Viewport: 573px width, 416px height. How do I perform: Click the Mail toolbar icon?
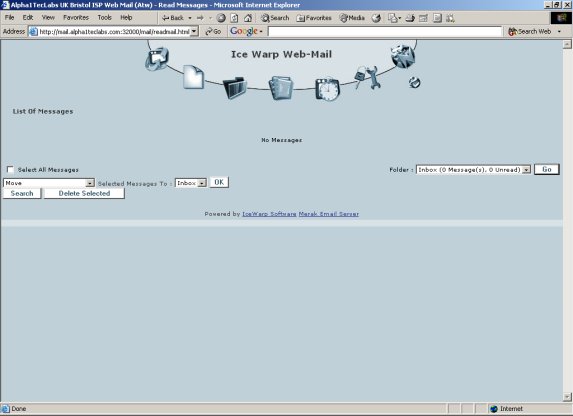coord(394,18)
